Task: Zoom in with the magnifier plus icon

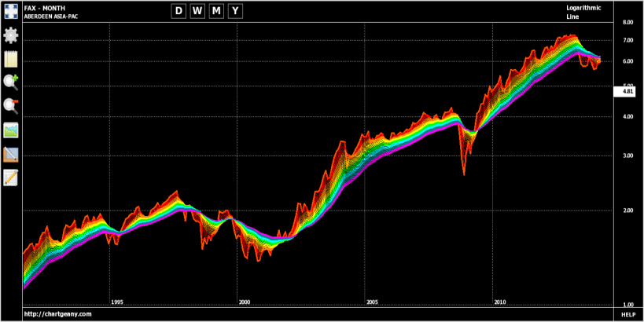Action: 11,82
